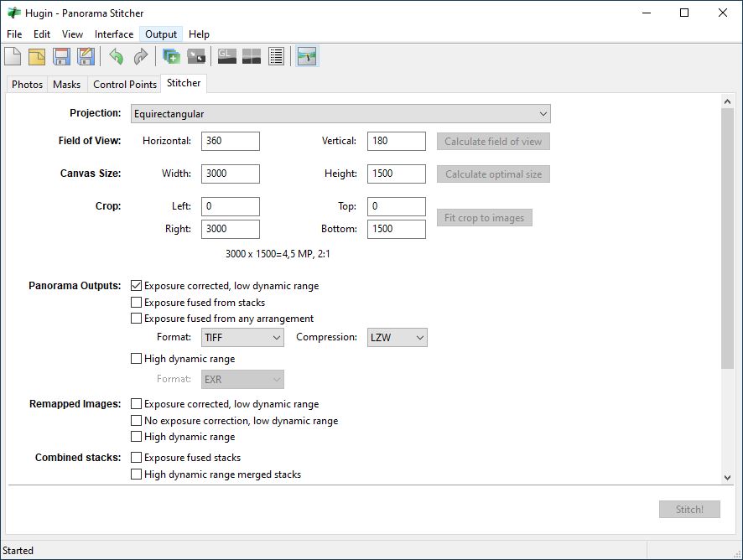
Task: Uncheck Exposure corrected, low dynamic range panorama output
Action: pos(136,286)
